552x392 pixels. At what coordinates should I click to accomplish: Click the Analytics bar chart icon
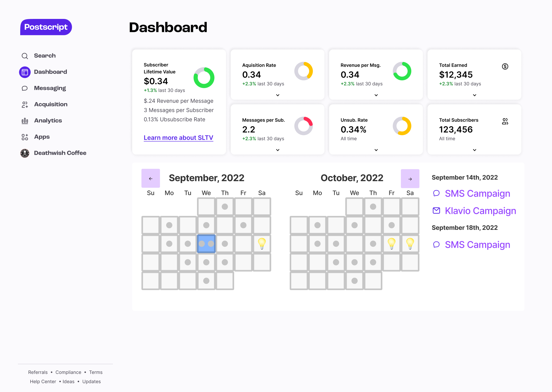click(25, 121)
